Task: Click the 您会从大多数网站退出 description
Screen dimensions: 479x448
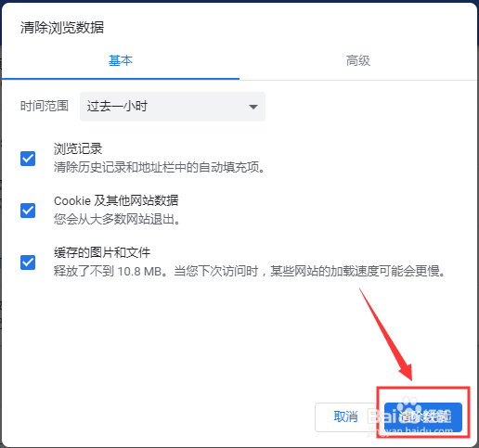Action: tap(117, 219)
